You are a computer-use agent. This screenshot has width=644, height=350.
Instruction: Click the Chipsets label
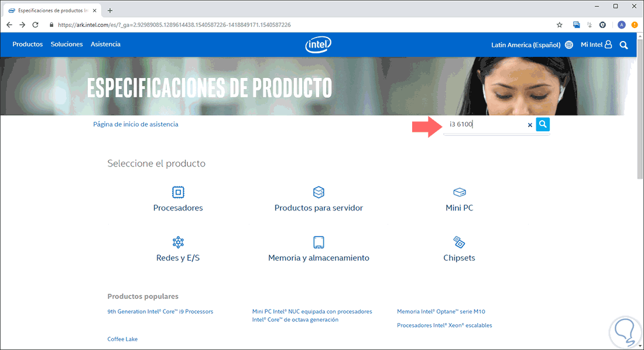(459, 258)
